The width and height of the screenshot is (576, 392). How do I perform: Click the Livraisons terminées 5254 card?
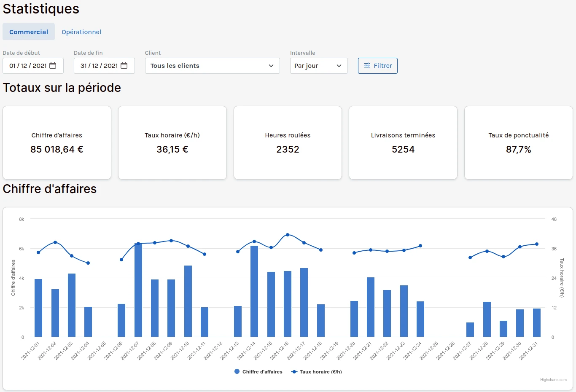[x=403, y=142]
